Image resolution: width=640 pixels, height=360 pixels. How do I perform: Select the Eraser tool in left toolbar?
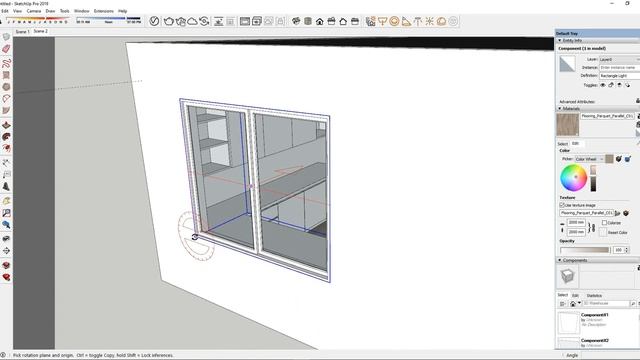(x=6, y=49)
